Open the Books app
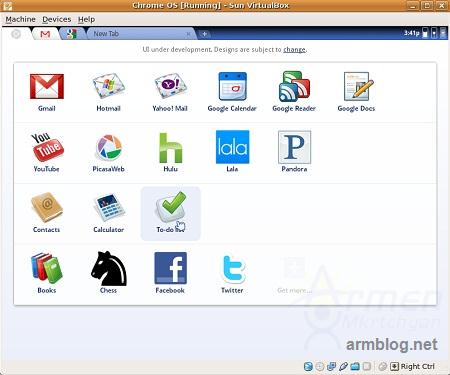 47,268
